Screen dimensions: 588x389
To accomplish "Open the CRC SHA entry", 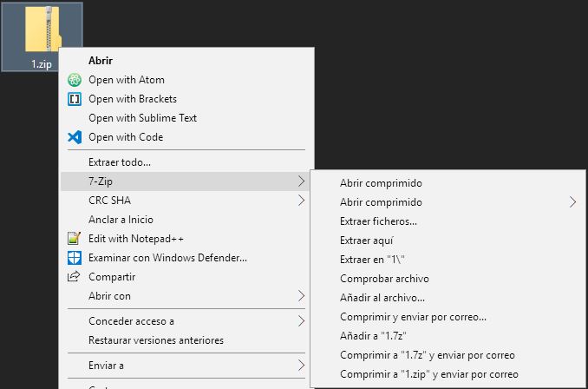I will [x=186, y=201].
